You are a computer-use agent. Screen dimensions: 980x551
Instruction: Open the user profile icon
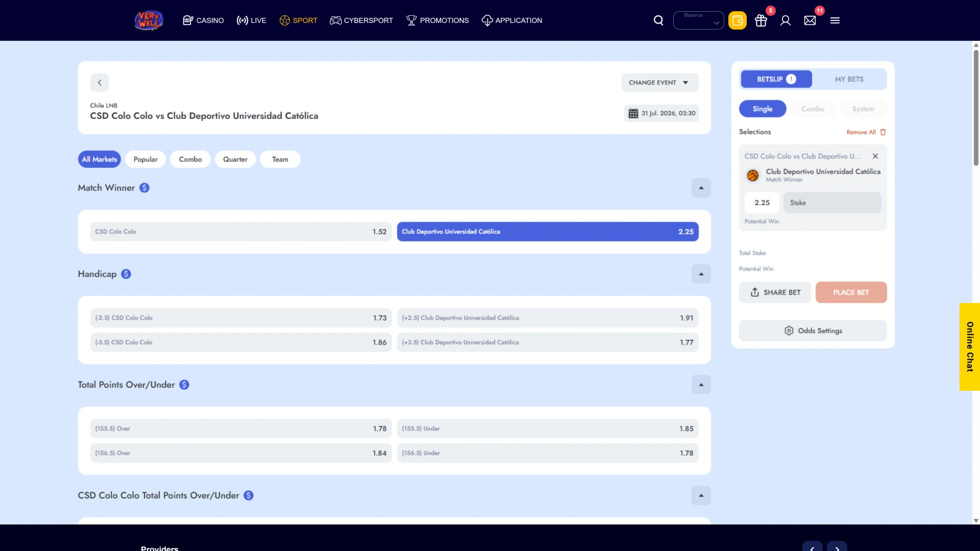tap(786, 20)
